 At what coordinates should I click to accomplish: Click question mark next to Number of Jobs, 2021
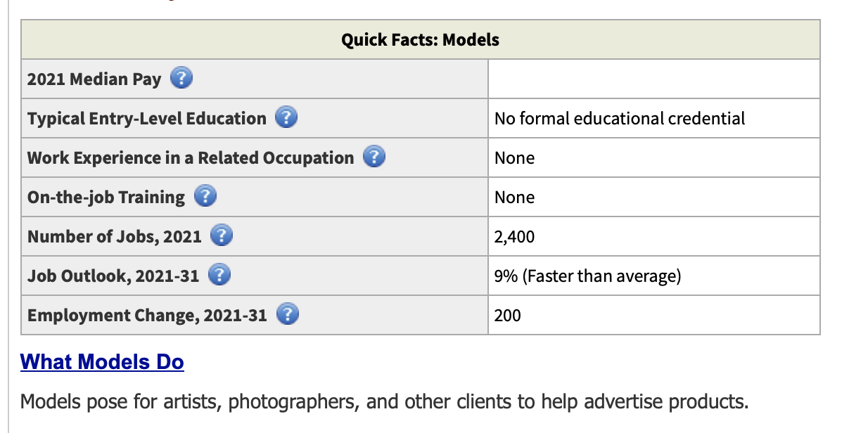click(x=222, y=236)
